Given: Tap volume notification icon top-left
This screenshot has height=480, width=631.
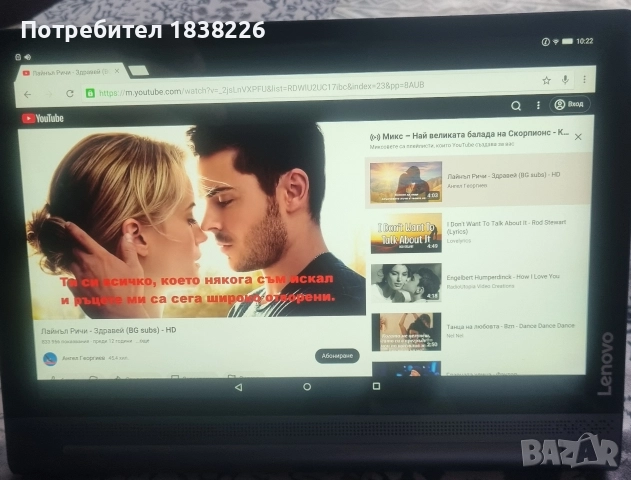Looking at the screenshot, I should point(27,57).
